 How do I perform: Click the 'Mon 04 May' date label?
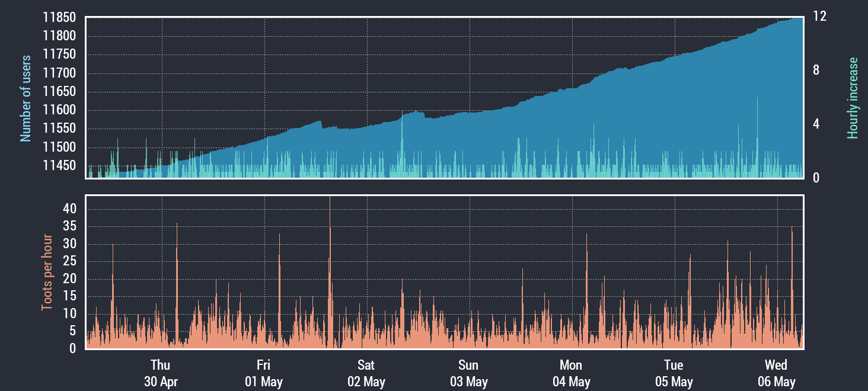click(x=571, y=373)
